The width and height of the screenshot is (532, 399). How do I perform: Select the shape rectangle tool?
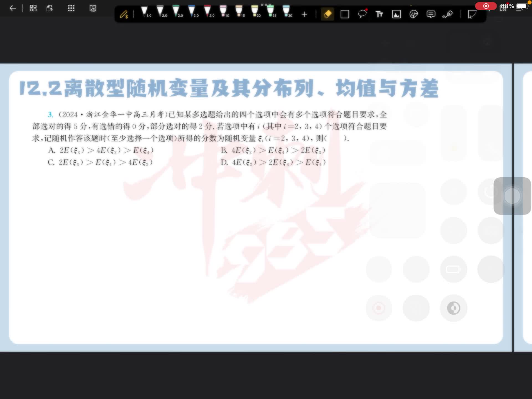coord(345,14)
